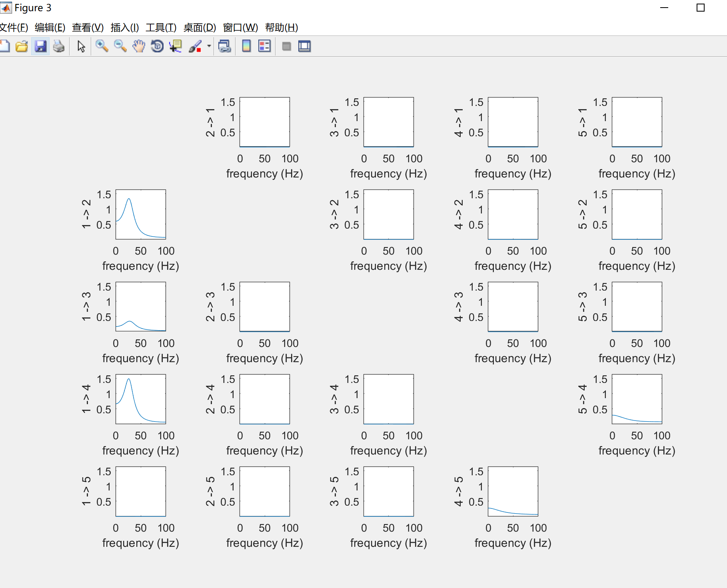The height and width of the screenshot is (588, 727).
Task: Select the Edit Plot arrow tool
Action: pos(80,46)
